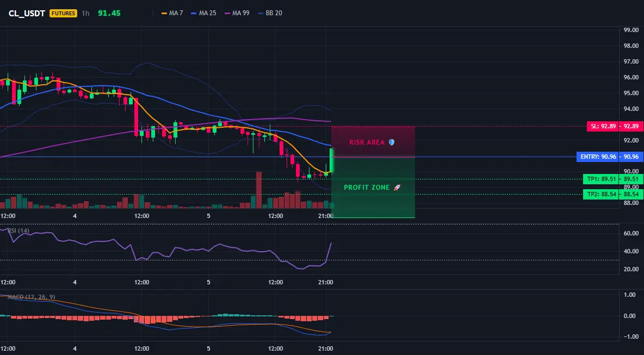Click the yellow FUTURES badge

[x=63, y=13]
